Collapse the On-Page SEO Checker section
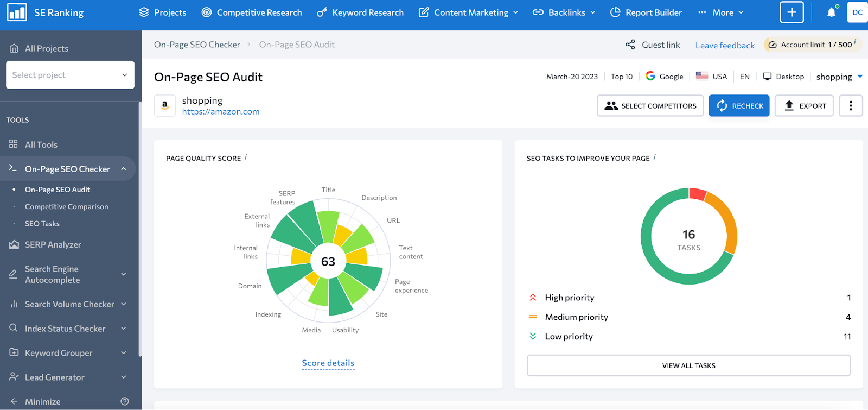 124,169
